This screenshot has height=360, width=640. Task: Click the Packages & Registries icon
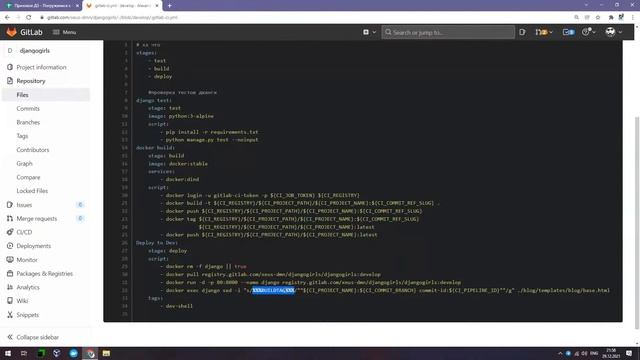pos(10,273)
